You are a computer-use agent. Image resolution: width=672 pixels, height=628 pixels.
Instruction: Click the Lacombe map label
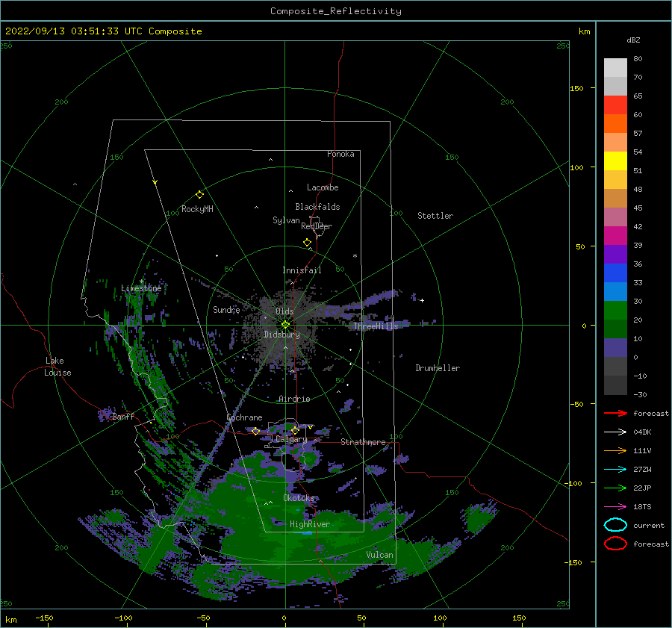[x=323, y=187]
